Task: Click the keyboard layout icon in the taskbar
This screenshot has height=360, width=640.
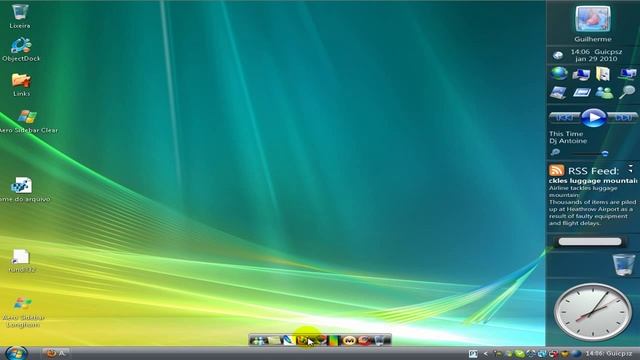Action: point(473,354)
